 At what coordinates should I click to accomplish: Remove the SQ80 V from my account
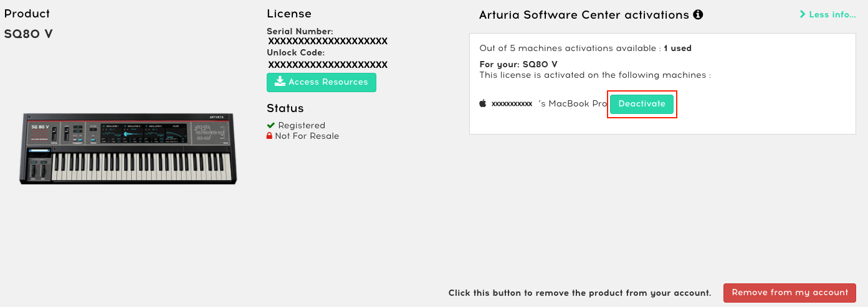[789, 293]
